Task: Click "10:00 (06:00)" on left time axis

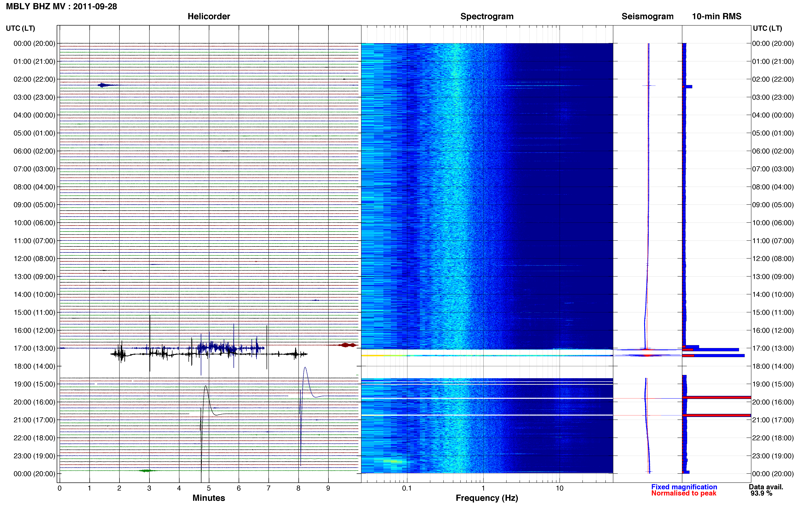Action: tap(34, 223)
